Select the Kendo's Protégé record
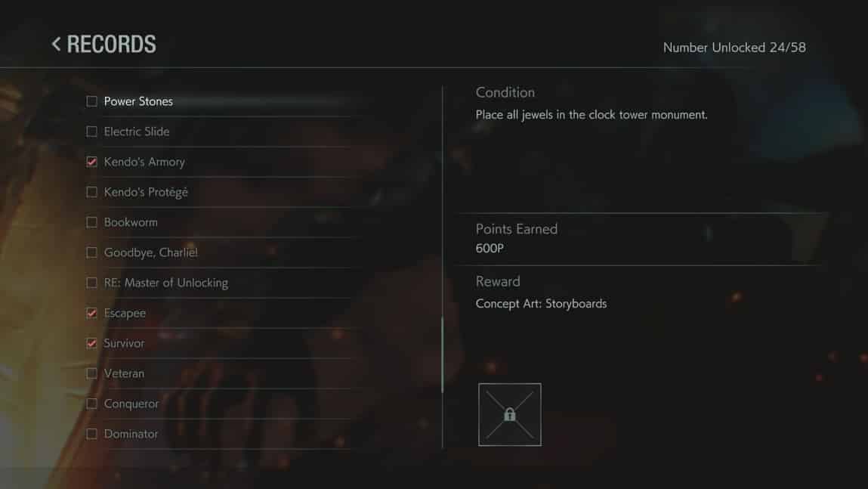 pyautogui.click(x=218, y=192)
